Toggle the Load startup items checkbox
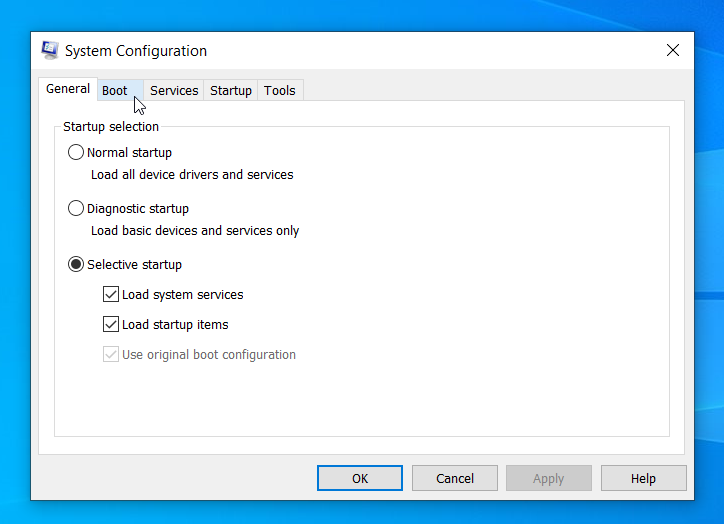 pos(111,325)
